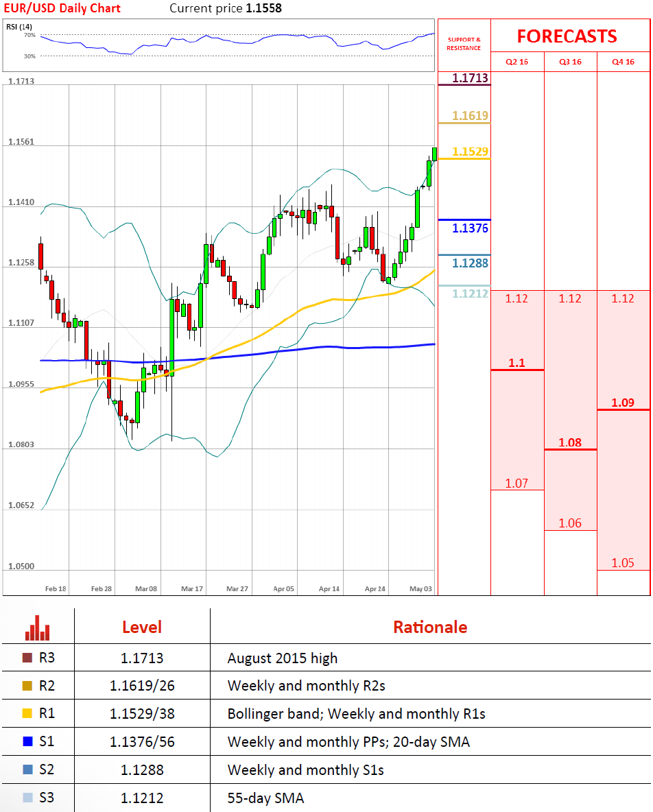Click the red bar chart icon
Viewport: 653px width, 812px height.
pos(37,628)
